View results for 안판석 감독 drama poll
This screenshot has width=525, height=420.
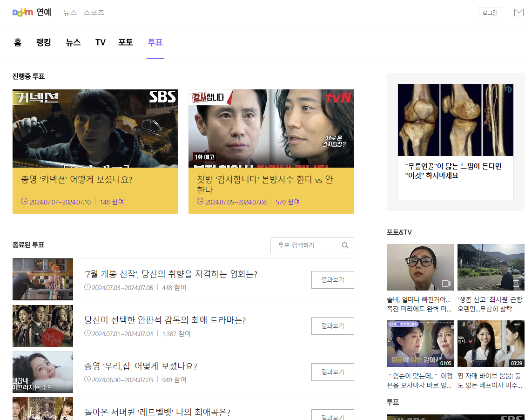point(332,326)
